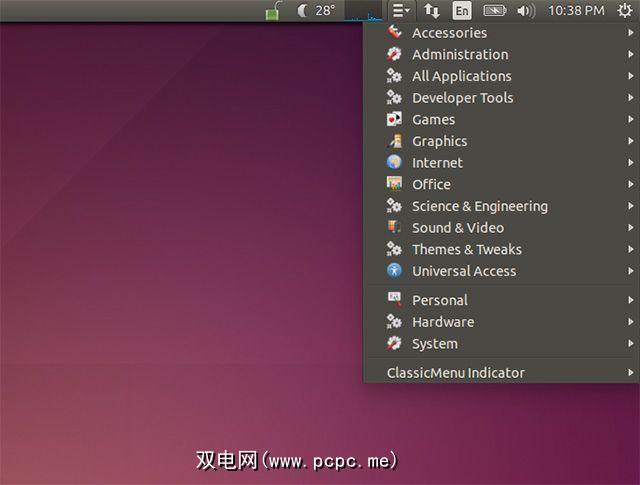The image size is (640, 485).
Task: Open the battery status indicator
Action: pyautogui.click(x=494, y=11)
